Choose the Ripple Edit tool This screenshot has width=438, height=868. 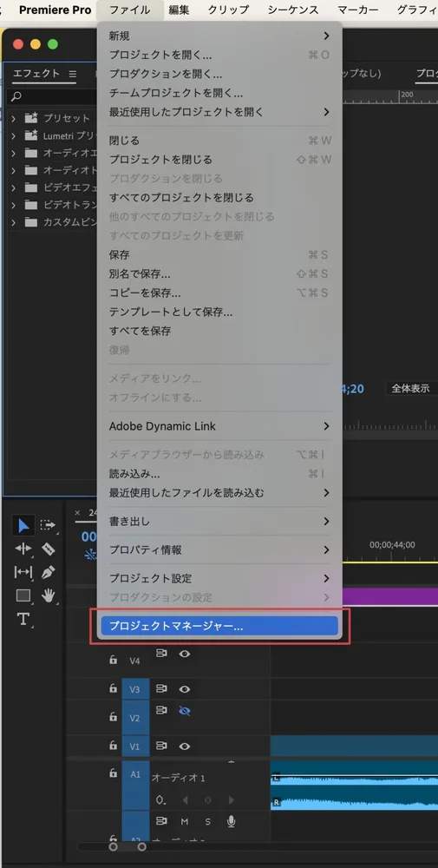[23, 549]
